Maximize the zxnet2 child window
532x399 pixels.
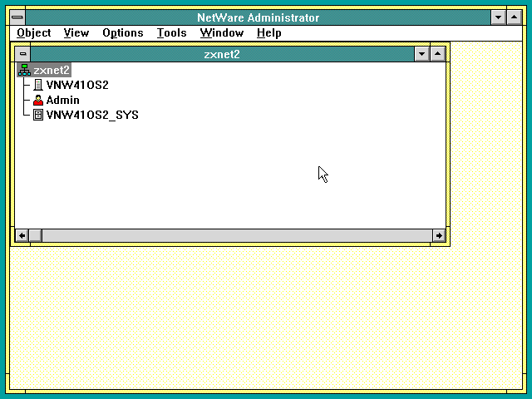click(x=438, y=53)
